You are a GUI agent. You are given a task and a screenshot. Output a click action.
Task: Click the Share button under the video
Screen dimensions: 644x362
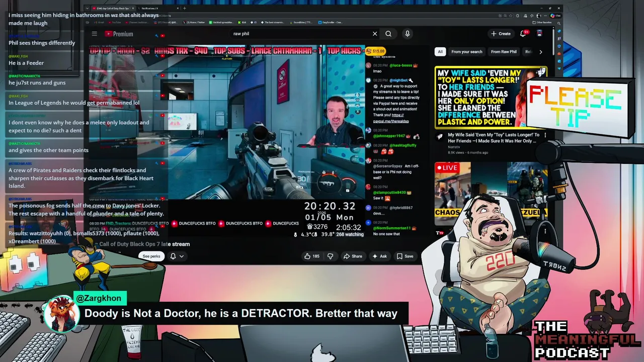(353, 256)
